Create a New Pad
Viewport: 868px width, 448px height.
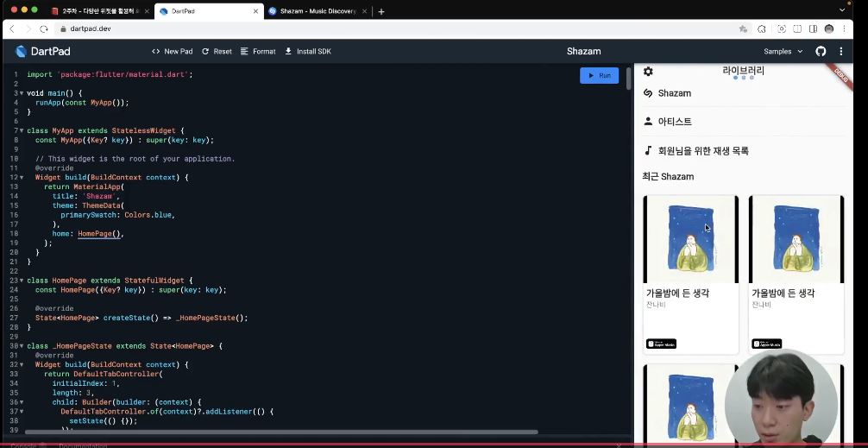(x=173, y=52)
